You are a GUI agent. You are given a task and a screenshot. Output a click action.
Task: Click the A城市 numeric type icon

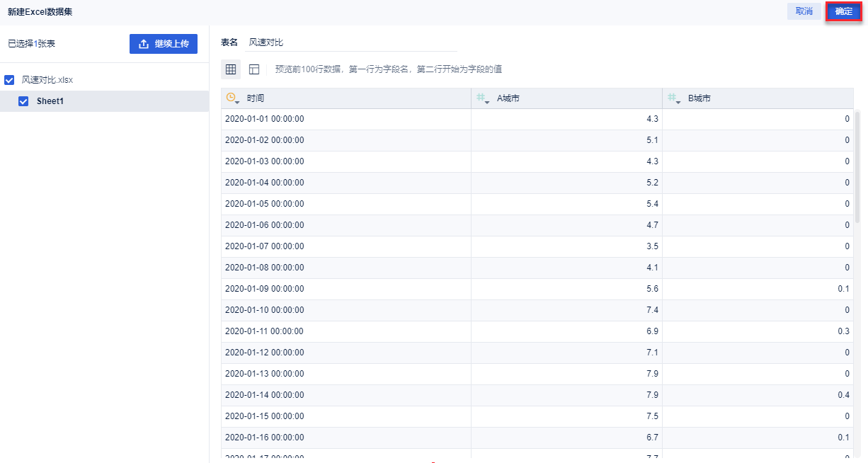tap(481, 98)
